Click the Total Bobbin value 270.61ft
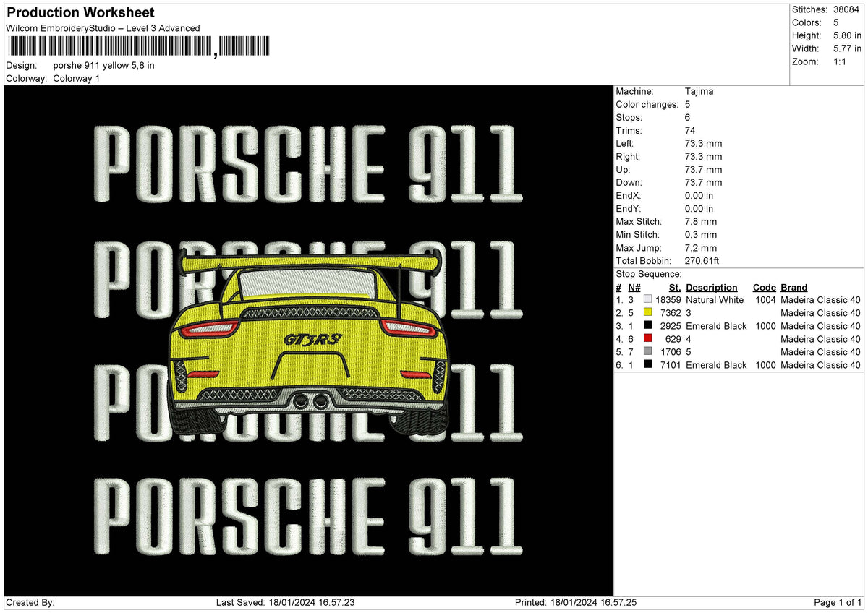 tap(702, 261)
